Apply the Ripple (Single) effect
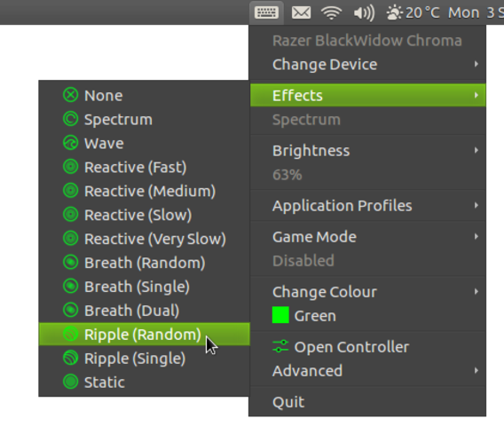 pyautogui.click(x=145, y=359)
